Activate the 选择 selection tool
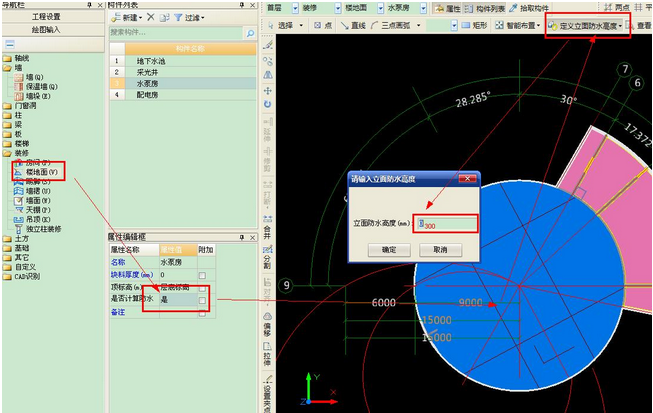Image resolution: width=653 pixels, height=413 pixels. (x=285, y=25)
